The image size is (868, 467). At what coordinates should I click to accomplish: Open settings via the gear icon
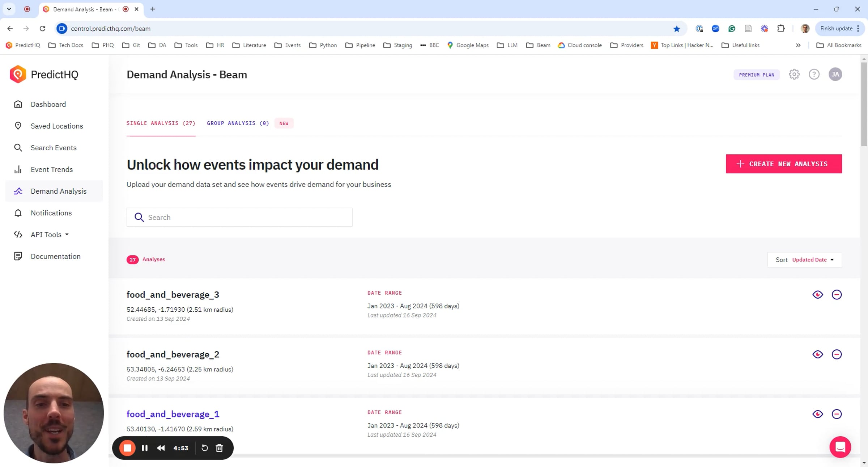coord(794,75)
